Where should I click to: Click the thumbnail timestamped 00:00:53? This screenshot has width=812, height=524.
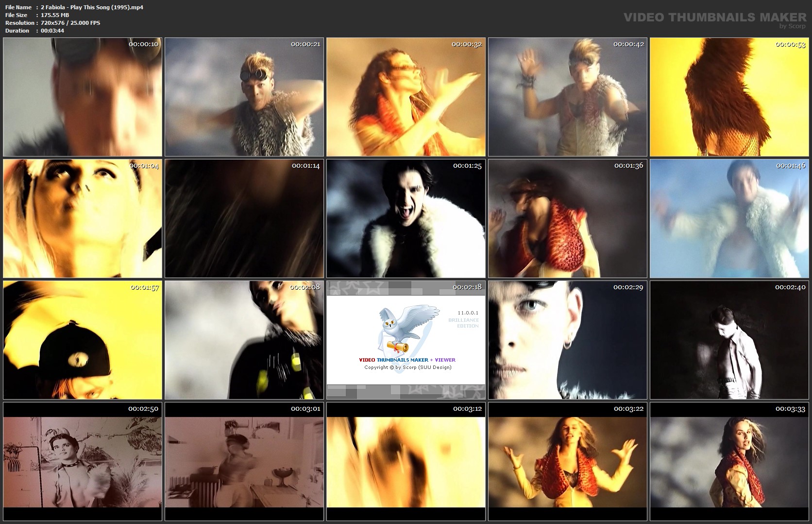729,97
